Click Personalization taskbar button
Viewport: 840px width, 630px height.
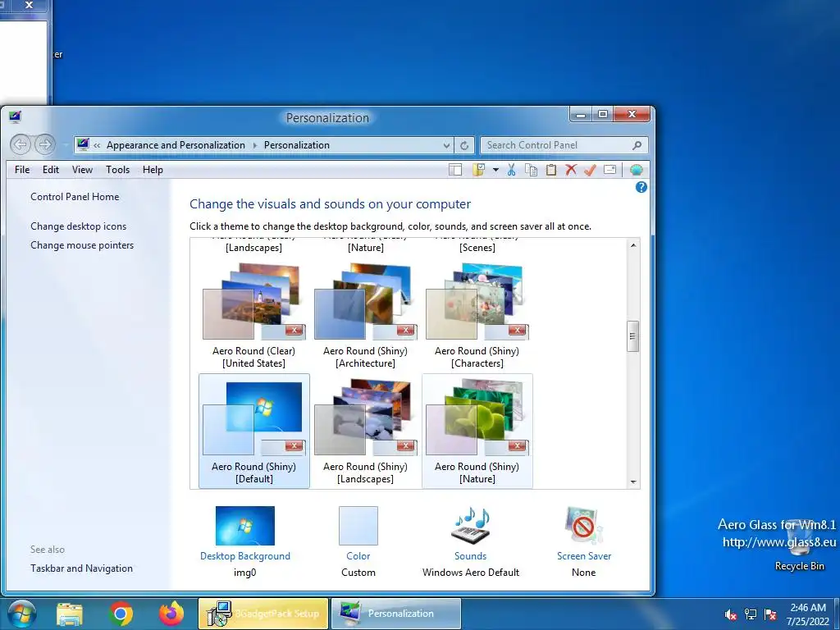pos(396,614)
